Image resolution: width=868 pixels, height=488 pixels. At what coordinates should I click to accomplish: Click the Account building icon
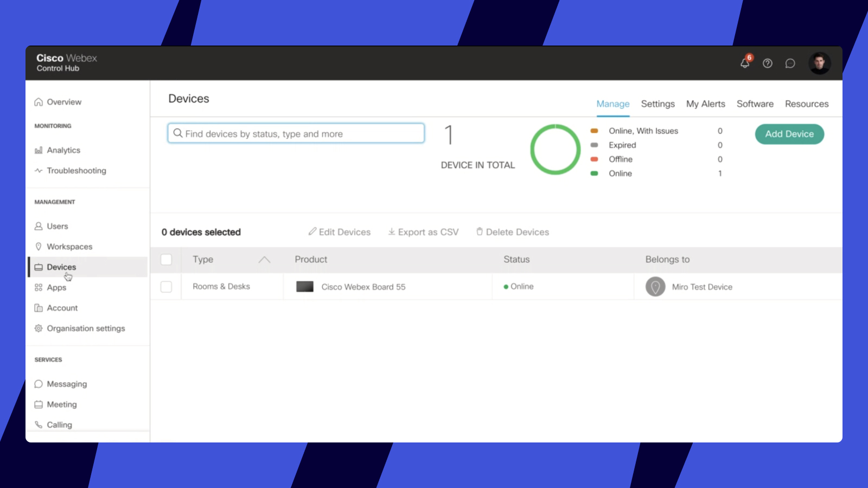39,308
